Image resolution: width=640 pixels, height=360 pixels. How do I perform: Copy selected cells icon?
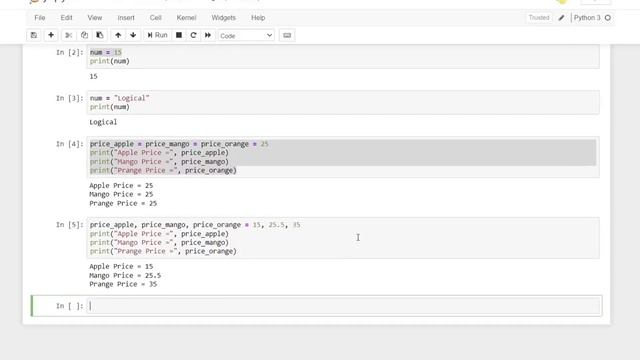[x=84, y=35]
